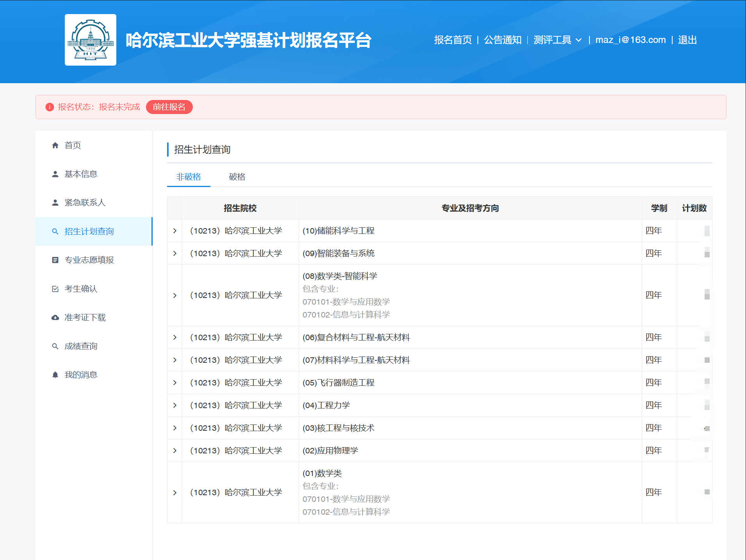Click the checkbox icon beside 考生确认
Image resolution: width=746 pixels, height=560 pixels.
[x=55, y=289]
